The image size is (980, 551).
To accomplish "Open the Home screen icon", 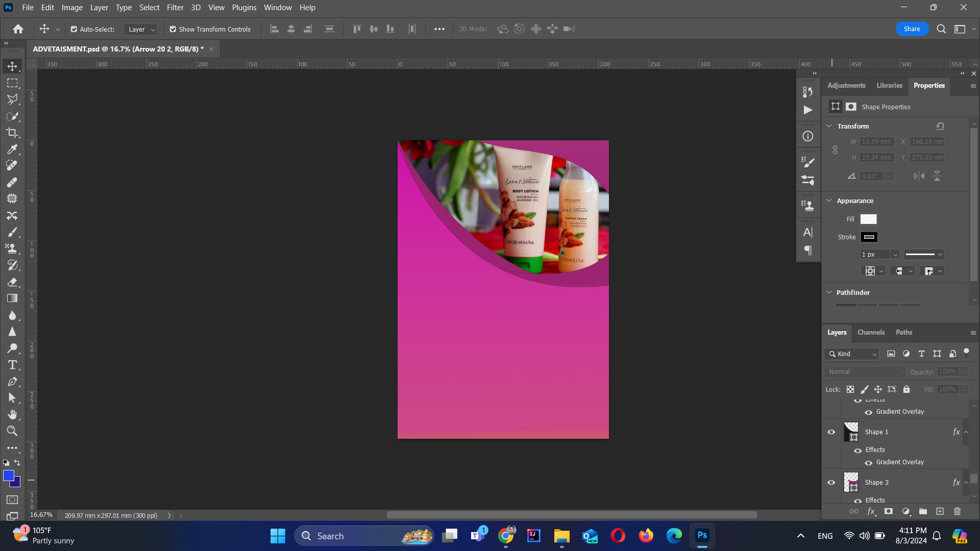I will pos(18,29).
